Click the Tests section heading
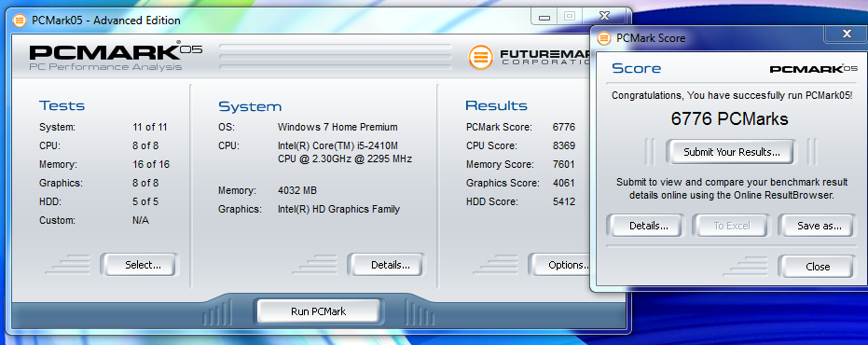This screenshot has width=868, height=345. [x=62, y=105]
